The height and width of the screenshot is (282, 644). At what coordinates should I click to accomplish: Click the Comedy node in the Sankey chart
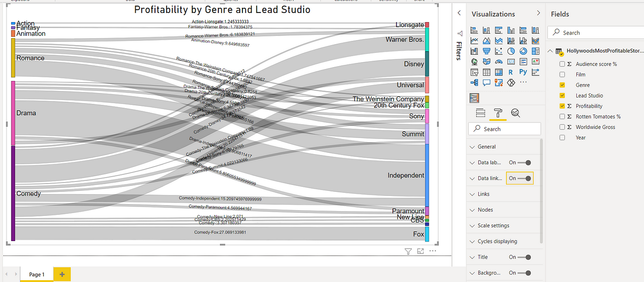13,193
